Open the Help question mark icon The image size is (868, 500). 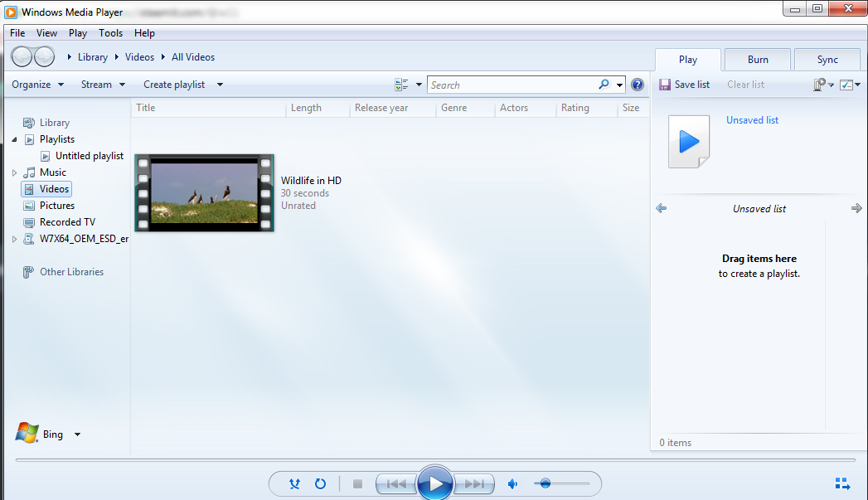coord(638,85)
